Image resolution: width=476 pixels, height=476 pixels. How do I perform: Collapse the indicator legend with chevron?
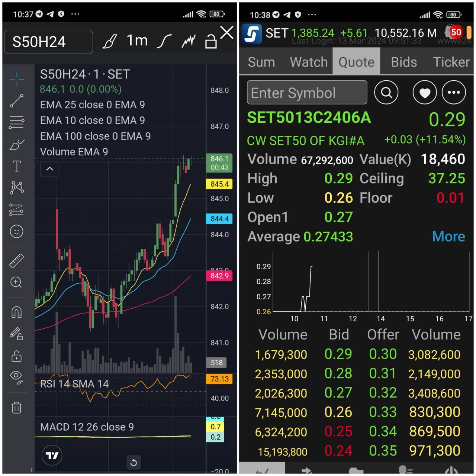point(49,169)
